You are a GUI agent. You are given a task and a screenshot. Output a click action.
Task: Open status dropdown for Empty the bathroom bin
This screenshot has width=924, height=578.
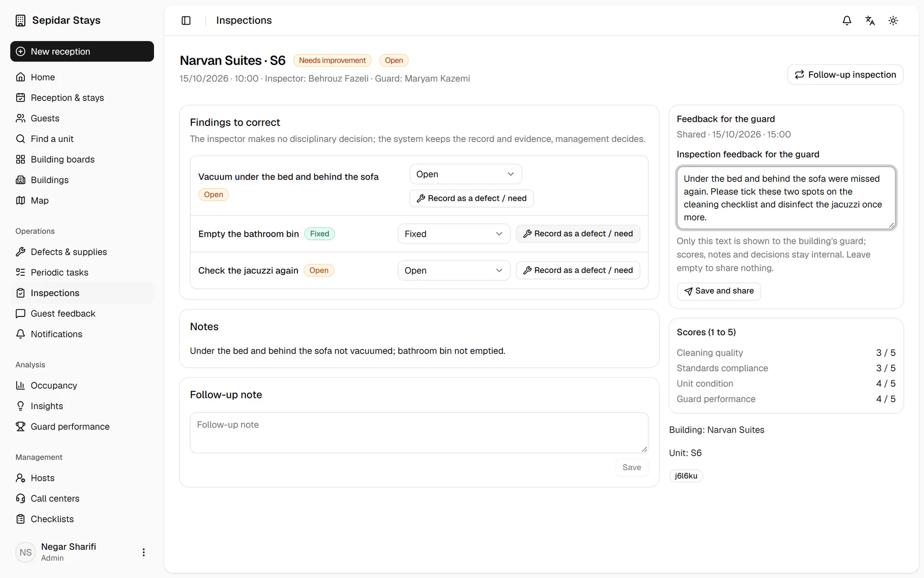click(454, 234)
